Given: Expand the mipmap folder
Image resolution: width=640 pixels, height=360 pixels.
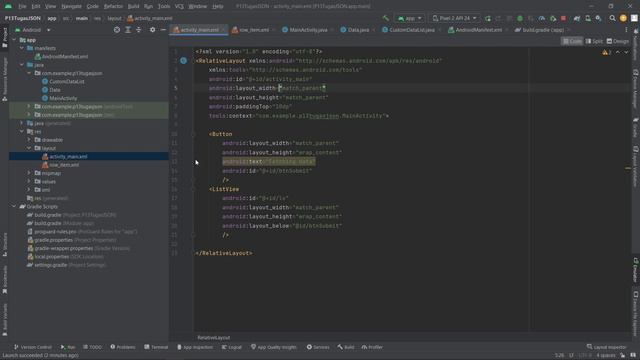Looking at the screenshot, I should (x=29, y=173).
